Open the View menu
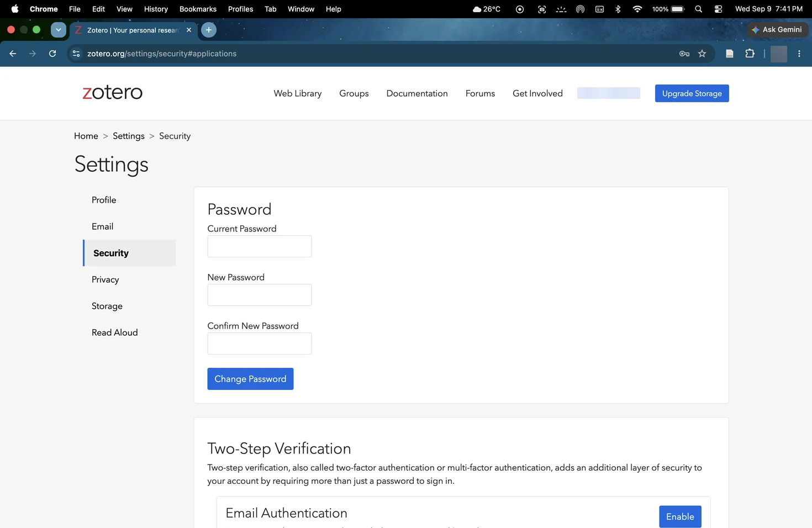Screen dimensions: 812x528 124,9
